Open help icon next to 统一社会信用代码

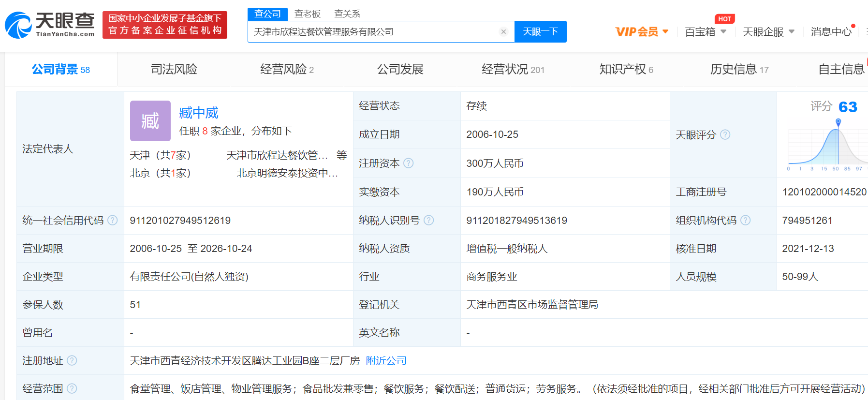[113, 220]
